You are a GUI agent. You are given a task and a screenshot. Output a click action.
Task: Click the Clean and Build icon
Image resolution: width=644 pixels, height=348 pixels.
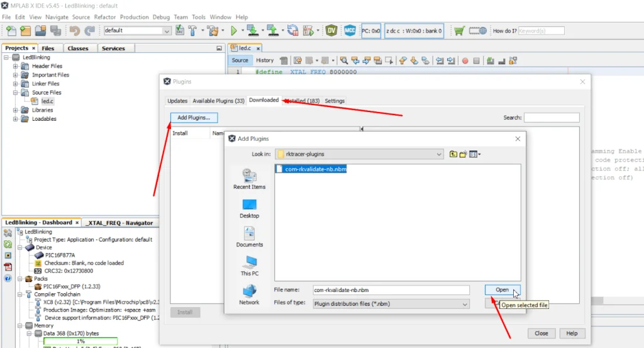213,30
